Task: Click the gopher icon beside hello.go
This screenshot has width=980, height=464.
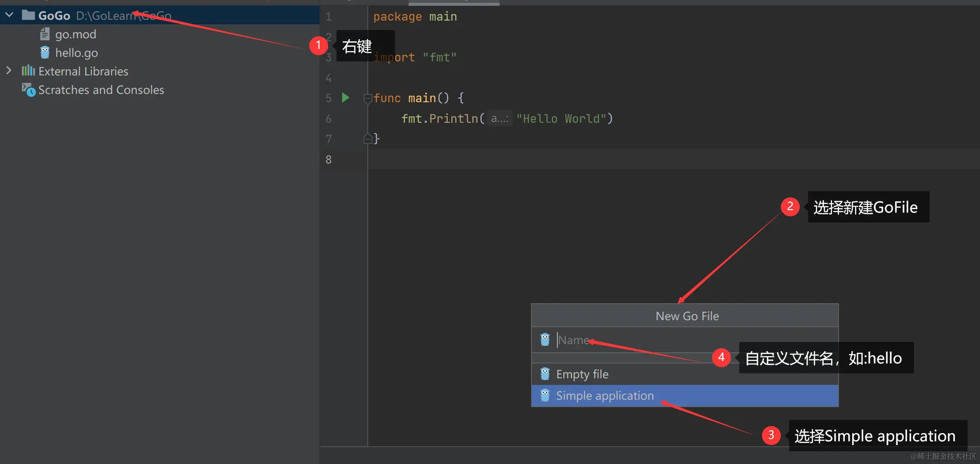Action: tap(45, 53)
